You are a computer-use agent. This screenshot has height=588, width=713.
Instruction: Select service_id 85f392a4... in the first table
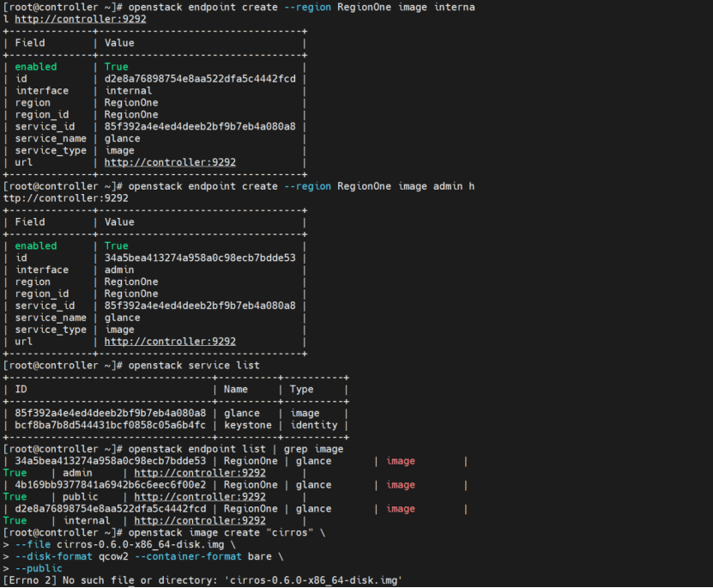point(200,126)
